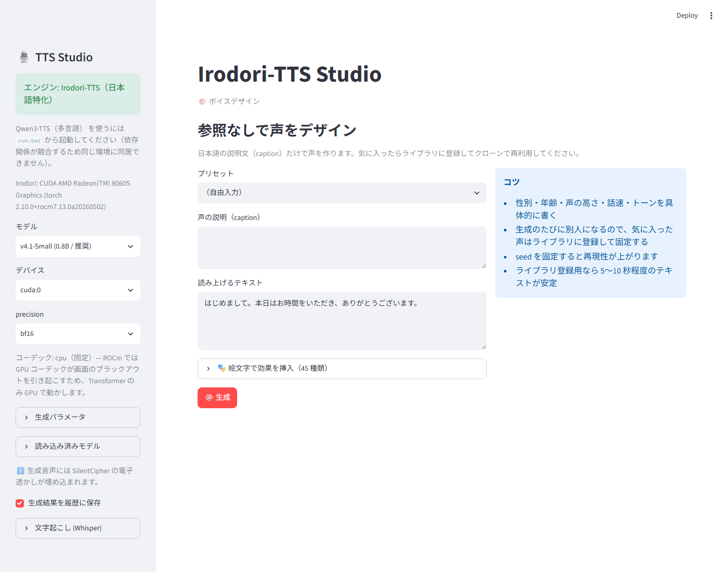
Task: Open the デバイス dropdown showing cuda:0
Action: pos(78,290)
